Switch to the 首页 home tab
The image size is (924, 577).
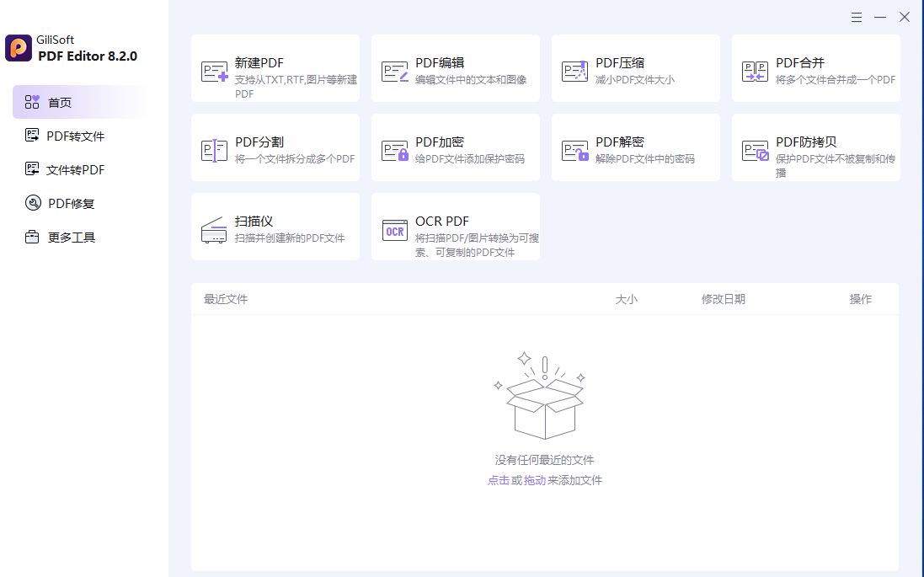click(x=59, y=103)
